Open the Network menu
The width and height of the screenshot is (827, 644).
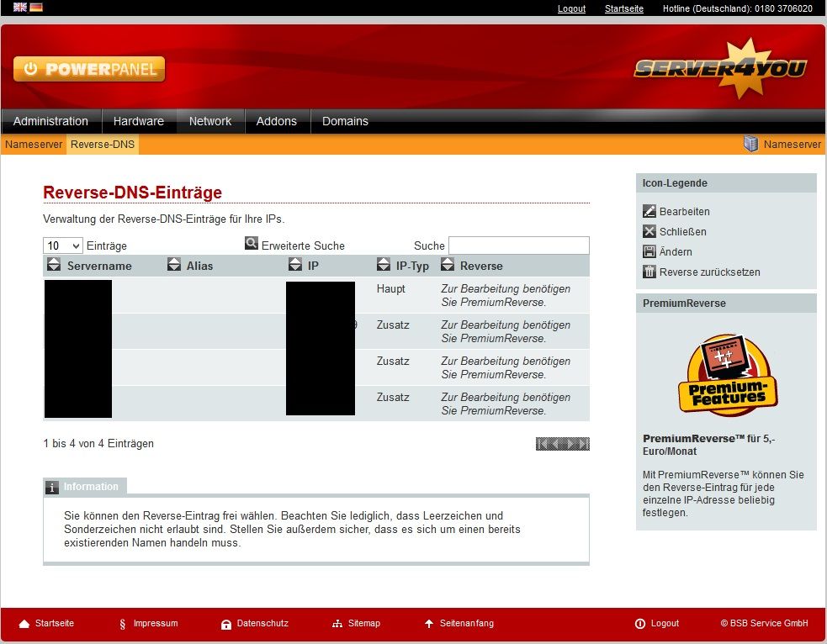[209, 121]
